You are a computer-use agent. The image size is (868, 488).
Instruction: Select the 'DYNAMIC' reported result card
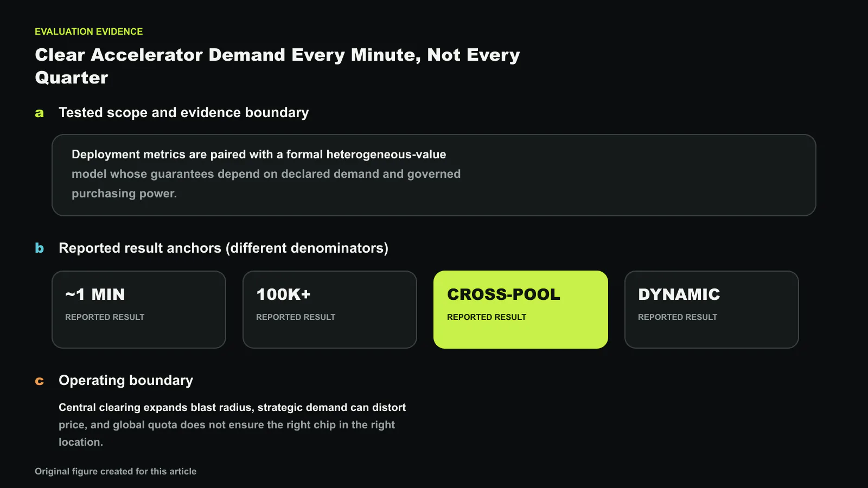[x=712, y=310]
